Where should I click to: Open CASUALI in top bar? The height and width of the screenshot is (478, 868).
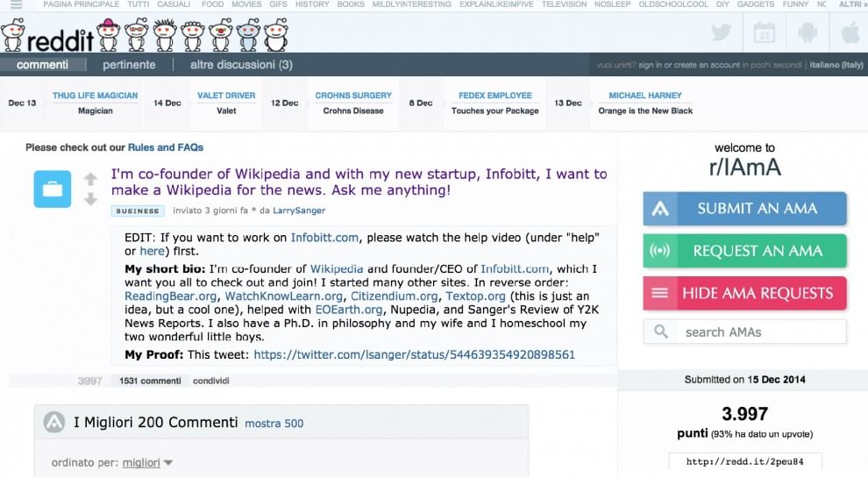click(x=174, y=4)
